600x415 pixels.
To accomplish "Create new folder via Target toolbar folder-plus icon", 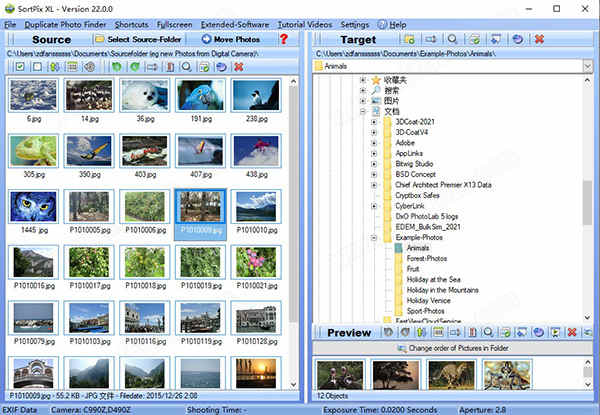I will tap(409, 39).
